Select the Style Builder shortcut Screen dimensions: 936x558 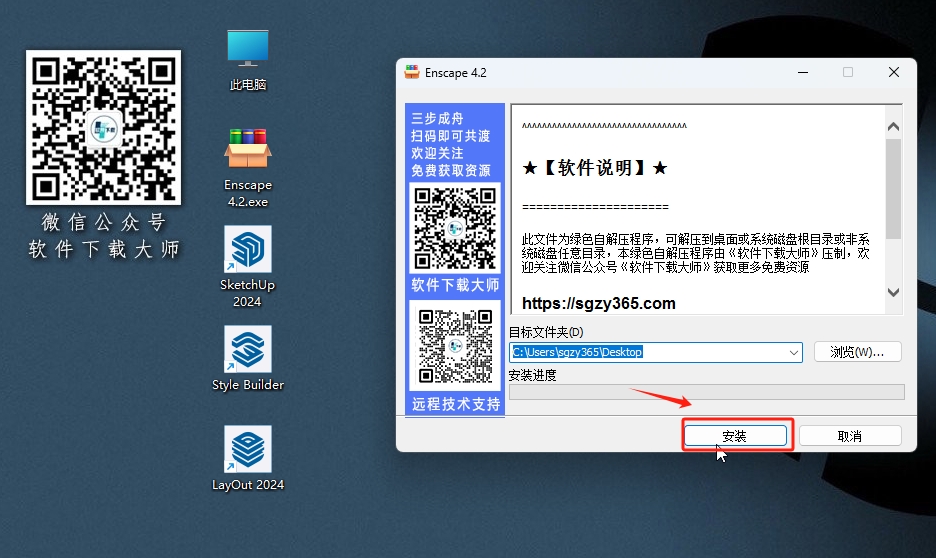tap(248, 358)
